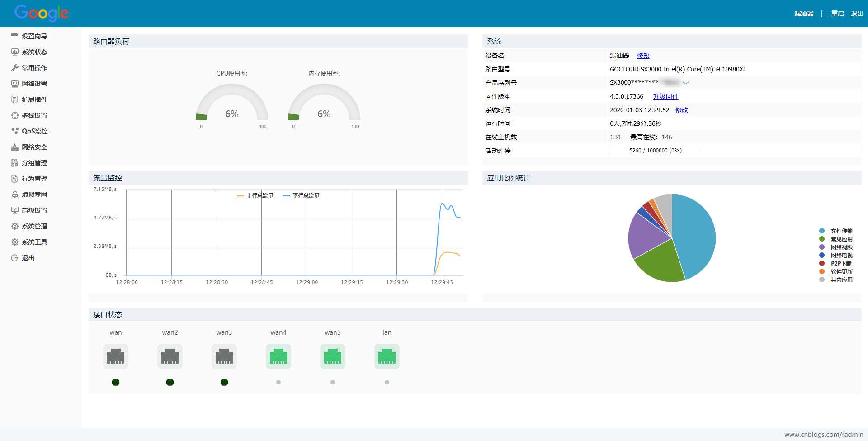The width and height of the screenshot is (868, 441).
Task: Click the P2P下载 legend entry
Action: pos(835,263)
